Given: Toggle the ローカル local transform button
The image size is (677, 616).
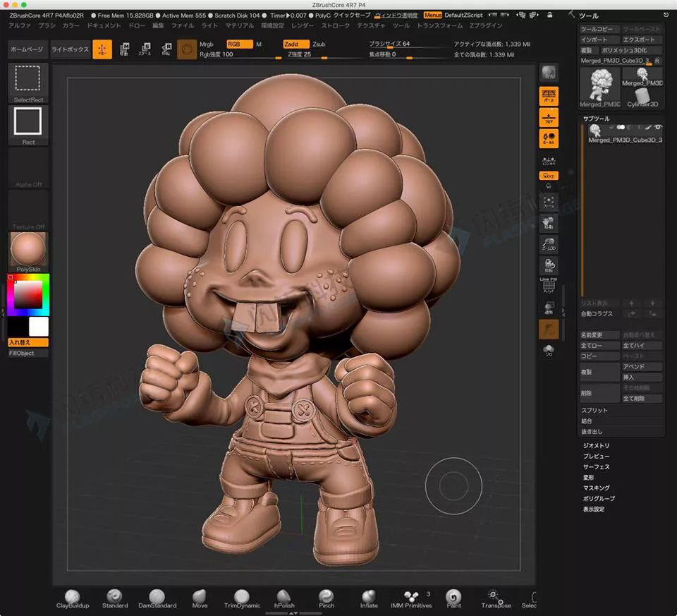Looking at the screenshot, I should (549, 138).
